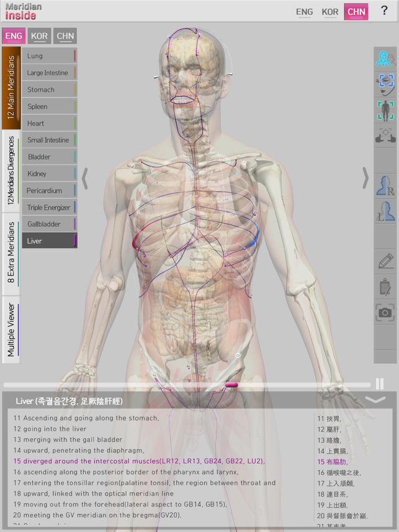The height and width of the screenshot is (532, 399).
Task: Take a screenshot with the camera icon
Action: coord(385,313)
